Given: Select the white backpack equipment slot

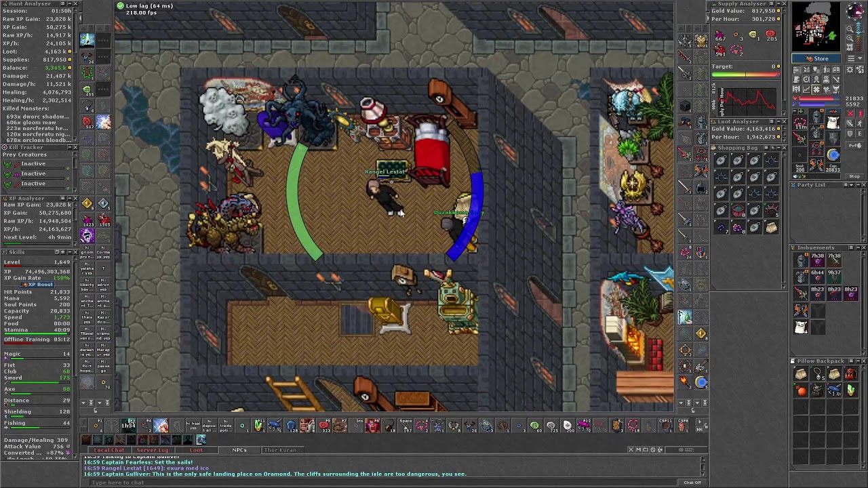Looking at the screenshot, I should 833,122.
